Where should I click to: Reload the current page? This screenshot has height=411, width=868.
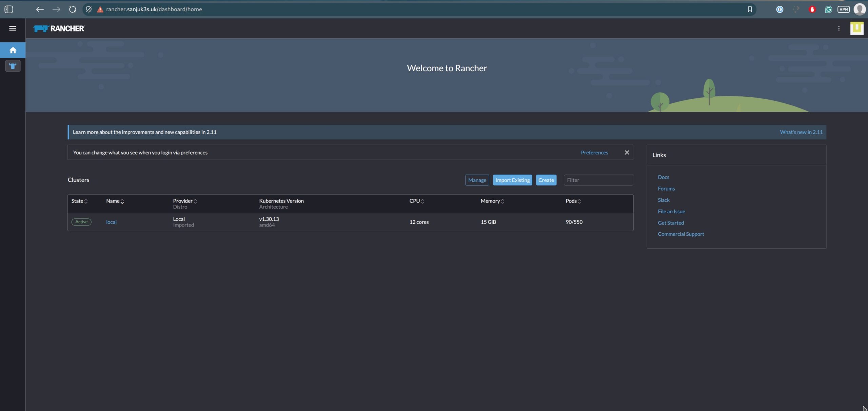point(73,9)
